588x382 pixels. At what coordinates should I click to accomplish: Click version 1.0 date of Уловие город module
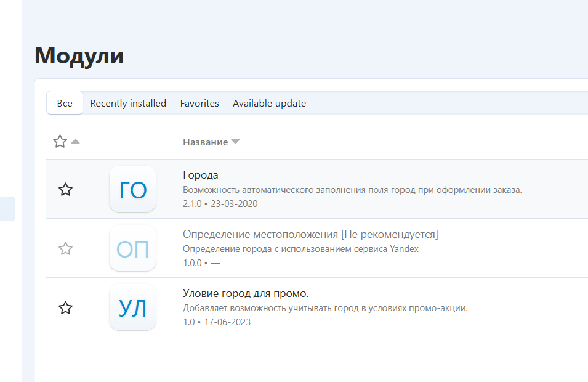(217, 322)
